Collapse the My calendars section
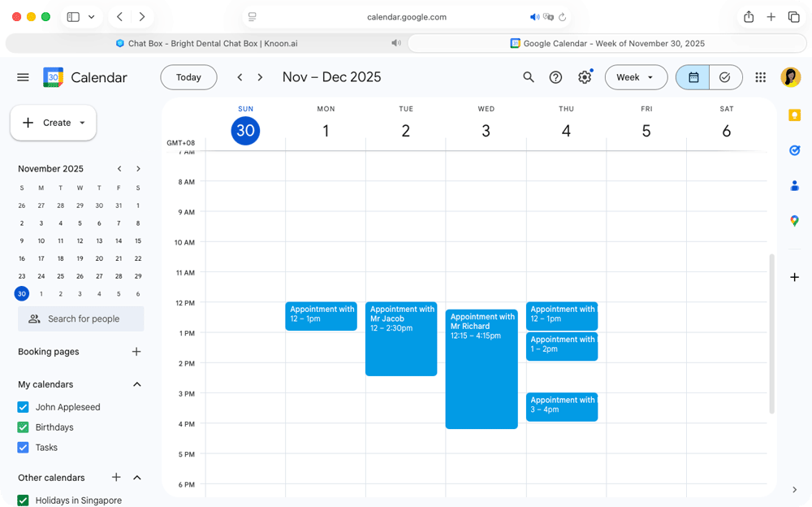The width and height of the screenshot is (812, 507). (136, 383)
